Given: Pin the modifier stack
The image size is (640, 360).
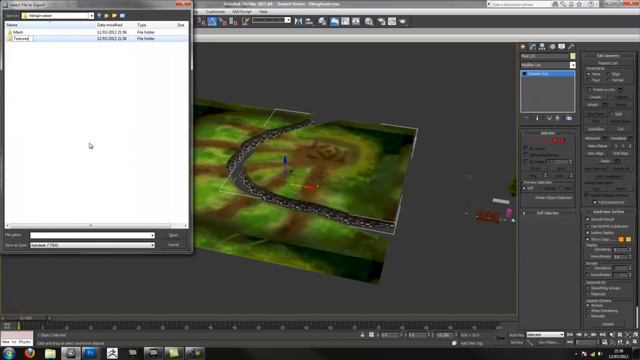Looking at the screenshot, I should click(x=526, y=118).
